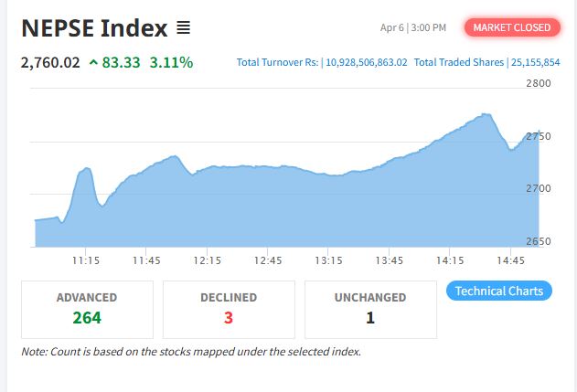Viewport: 577px width, 392px height.
Task: Click the 83.33 point change value
Action: coord(123,63)
